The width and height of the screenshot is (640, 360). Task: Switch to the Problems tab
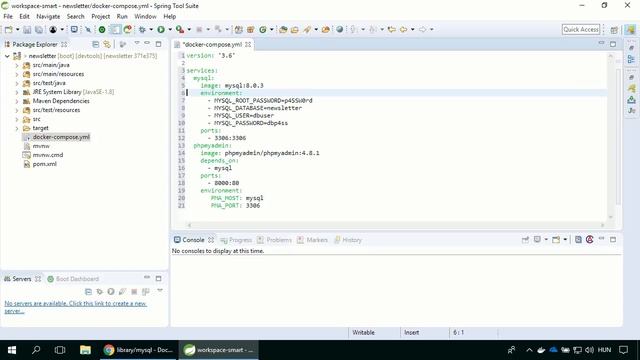[x=274, y=240]
